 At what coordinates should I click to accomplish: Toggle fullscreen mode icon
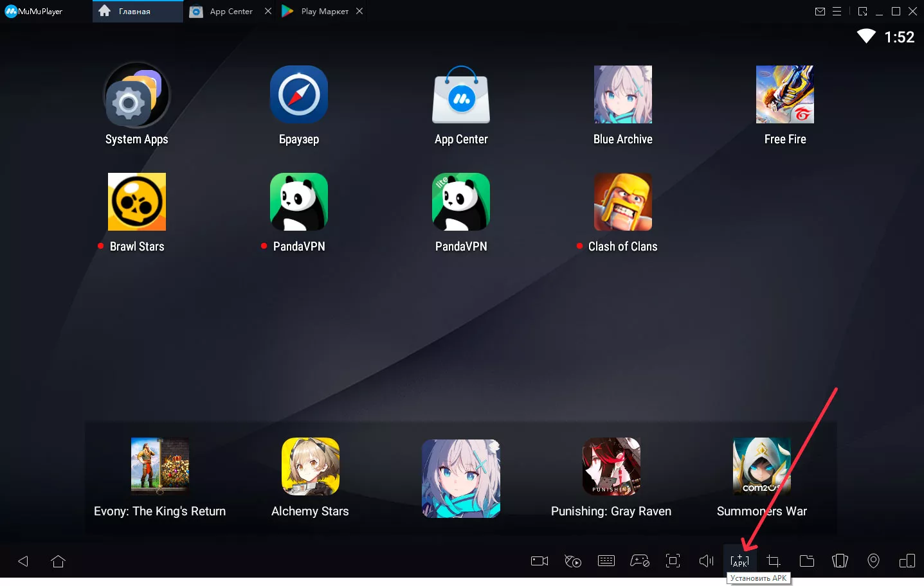673,561
